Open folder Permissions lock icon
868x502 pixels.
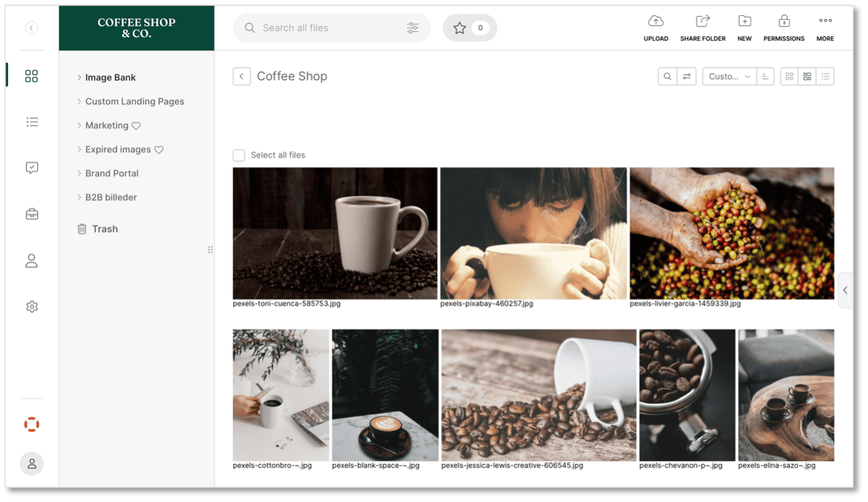783,22
